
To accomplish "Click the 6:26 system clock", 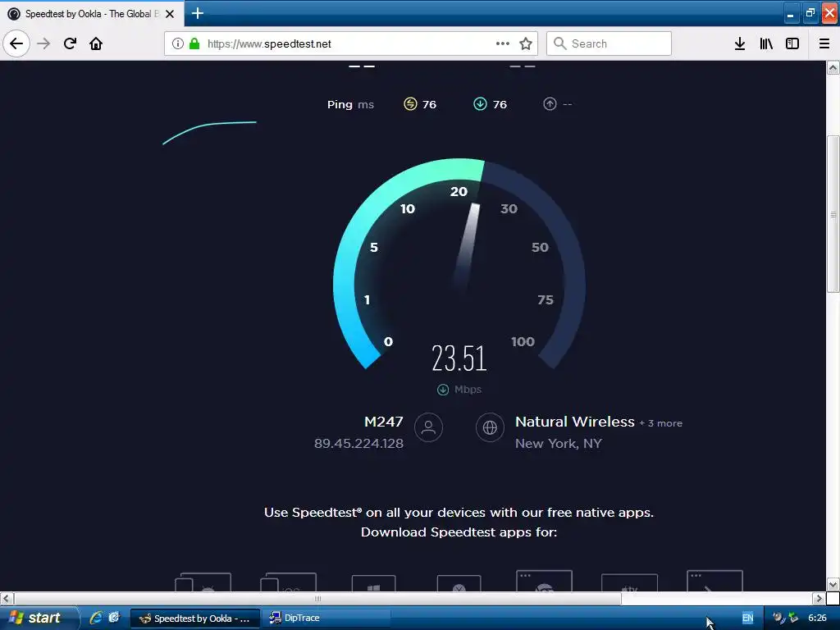I will click(x=817, y=618).
